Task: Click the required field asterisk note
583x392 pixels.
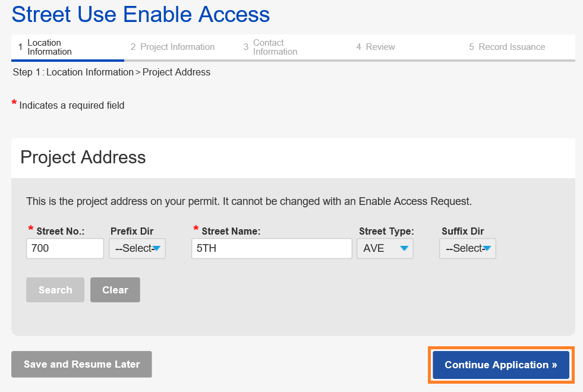Action: coord(68,105)
